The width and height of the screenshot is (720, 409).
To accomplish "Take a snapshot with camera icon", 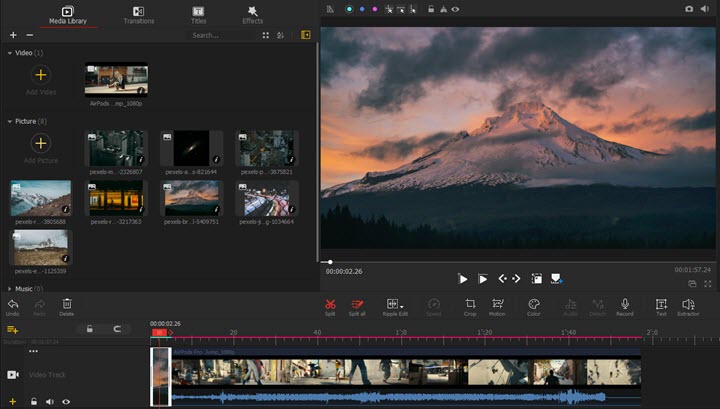I will 689,9.
